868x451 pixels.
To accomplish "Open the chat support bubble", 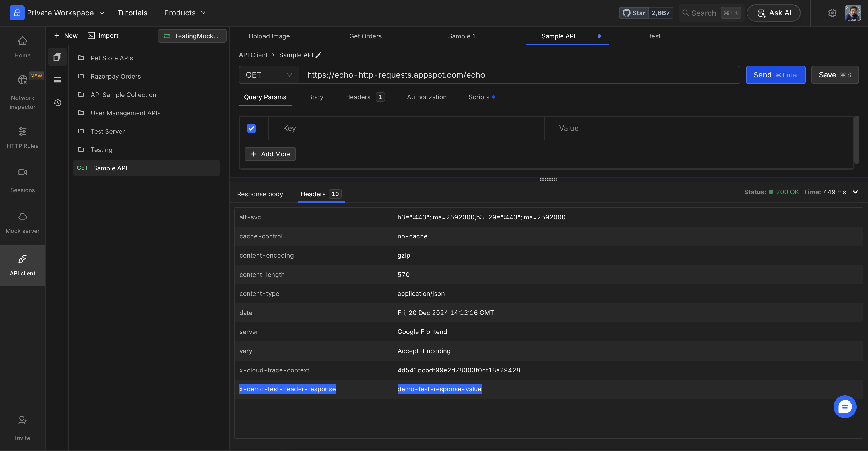I will (x=844, y=407).
